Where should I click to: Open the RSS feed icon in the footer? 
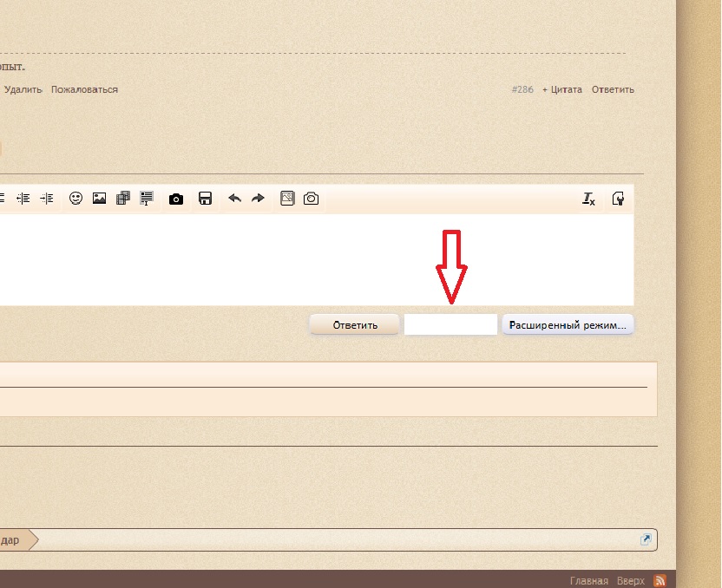660,580
